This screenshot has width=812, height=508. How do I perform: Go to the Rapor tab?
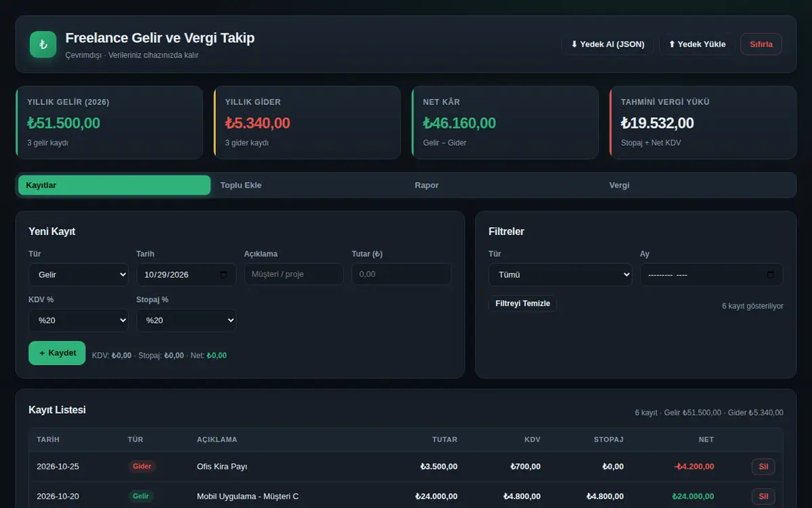[503, 185]
